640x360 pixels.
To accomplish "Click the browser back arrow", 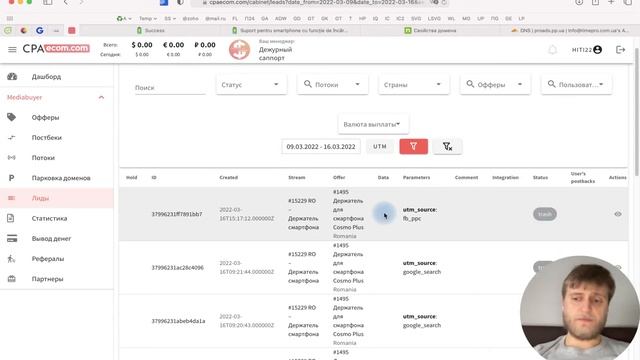I will coord(66,2).
